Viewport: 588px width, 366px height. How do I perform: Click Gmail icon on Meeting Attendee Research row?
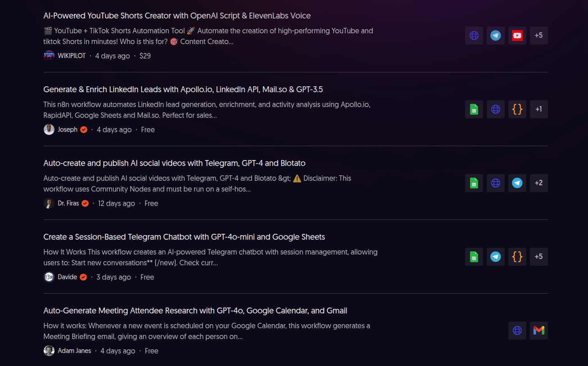tap(538, 330)
